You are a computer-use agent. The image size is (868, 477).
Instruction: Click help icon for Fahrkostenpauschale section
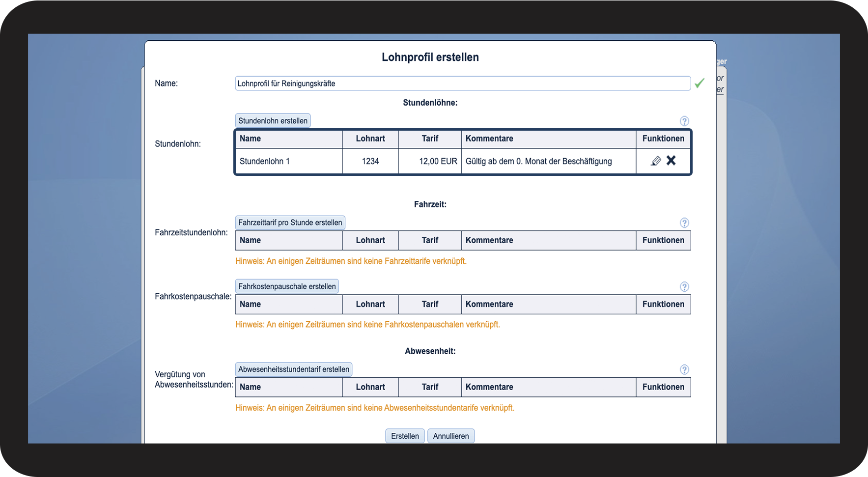[x=684, y=286]
